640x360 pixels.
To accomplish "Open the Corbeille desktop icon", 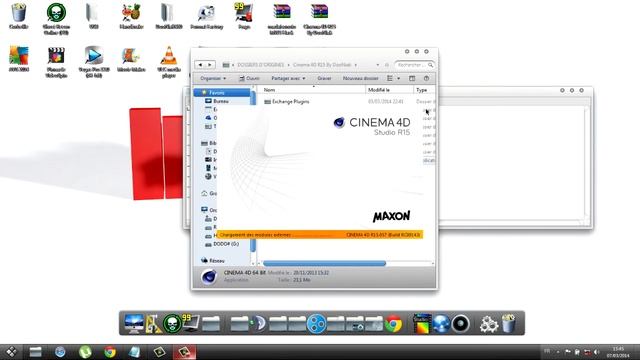I will coord(19,16).
